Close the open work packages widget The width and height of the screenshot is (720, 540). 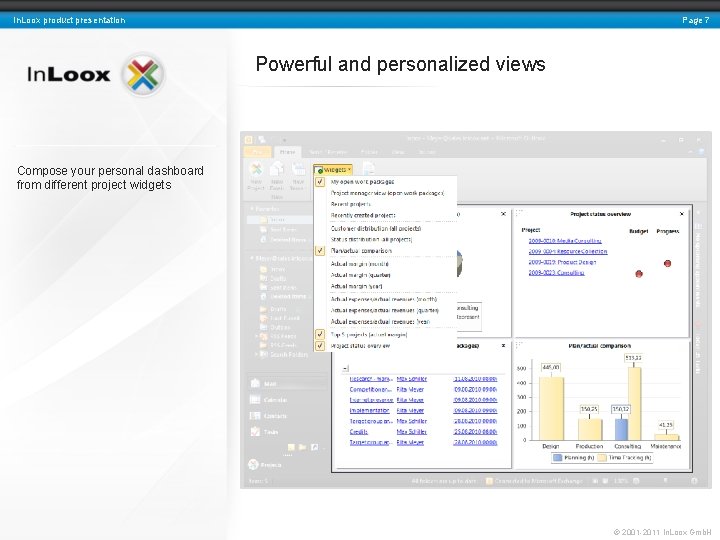coord(503,345)
